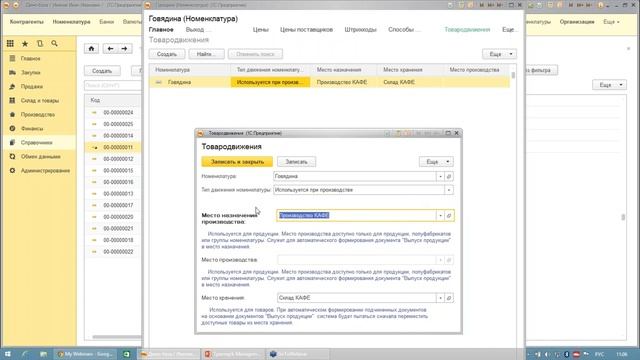Sort by Место производства column header
The width and height of the screenshot is (640, 360).
coord(477,70)
